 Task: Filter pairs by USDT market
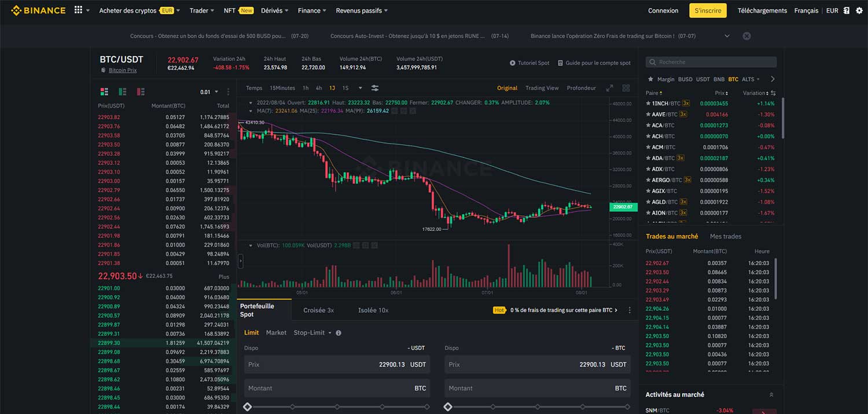pos(703,79)
